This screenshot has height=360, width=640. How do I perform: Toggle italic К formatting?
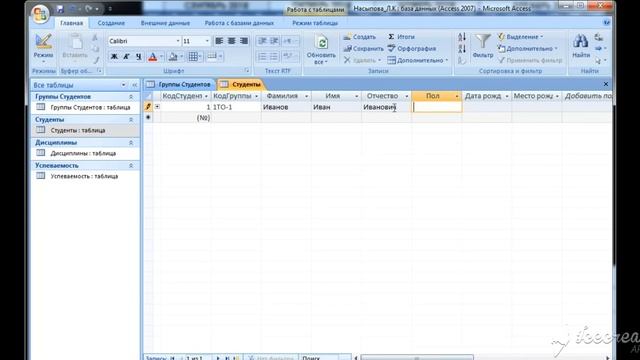[x=126, y=57]
